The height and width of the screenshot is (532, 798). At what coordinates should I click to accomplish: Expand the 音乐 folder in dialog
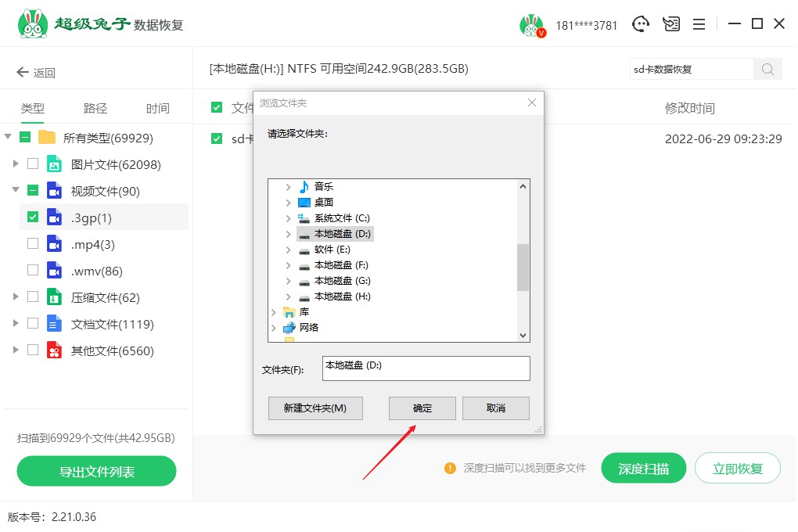(288, 187)
